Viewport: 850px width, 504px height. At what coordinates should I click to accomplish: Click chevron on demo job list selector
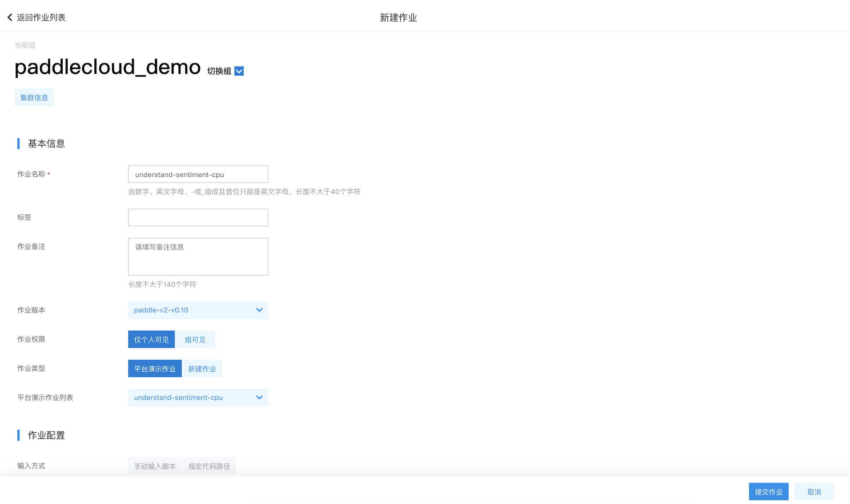[x=259, y=397]
